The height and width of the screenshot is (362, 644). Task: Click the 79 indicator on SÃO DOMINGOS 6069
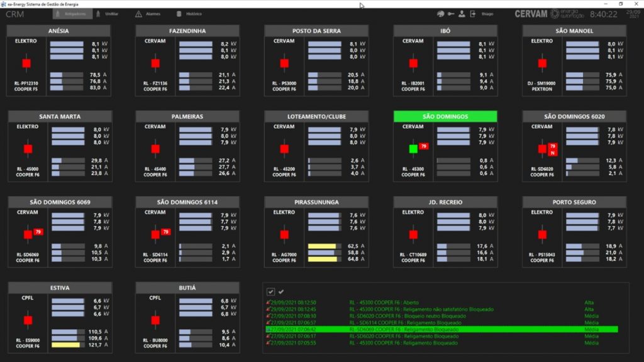(37, 231)
